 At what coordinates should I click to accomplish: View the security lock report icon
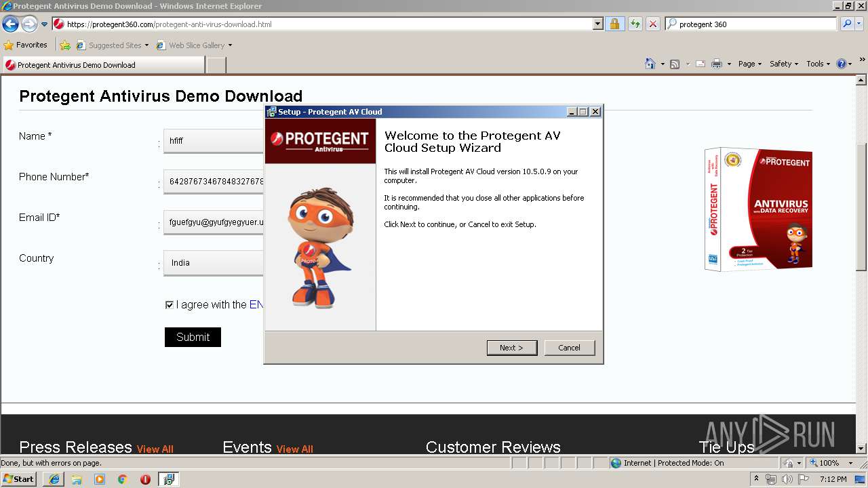(614, 24)
